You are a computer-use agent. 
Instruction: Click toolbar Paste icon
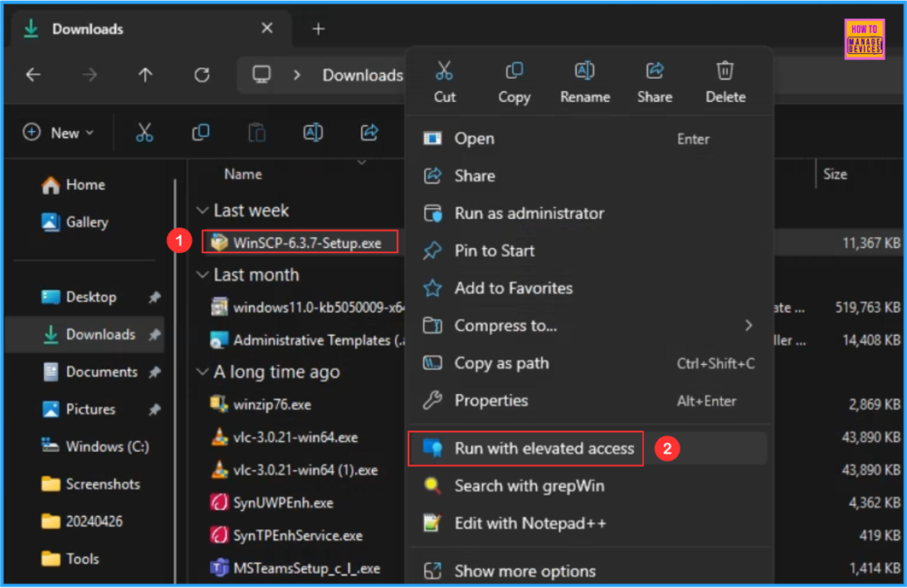coord(257,133)
